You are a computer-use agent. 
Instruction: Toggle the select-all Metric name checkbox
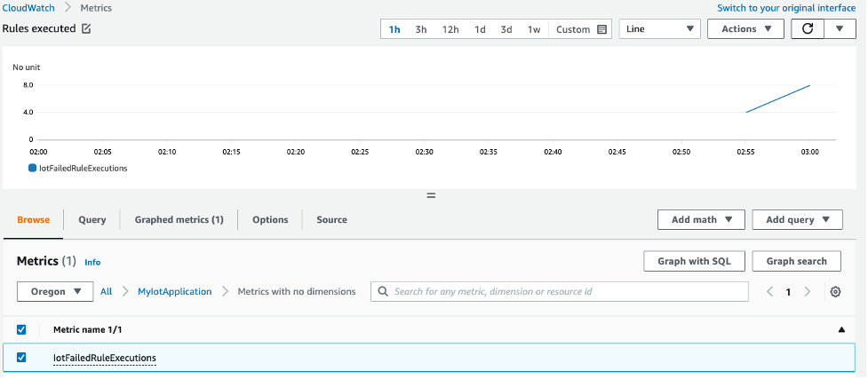pos(21,330)
